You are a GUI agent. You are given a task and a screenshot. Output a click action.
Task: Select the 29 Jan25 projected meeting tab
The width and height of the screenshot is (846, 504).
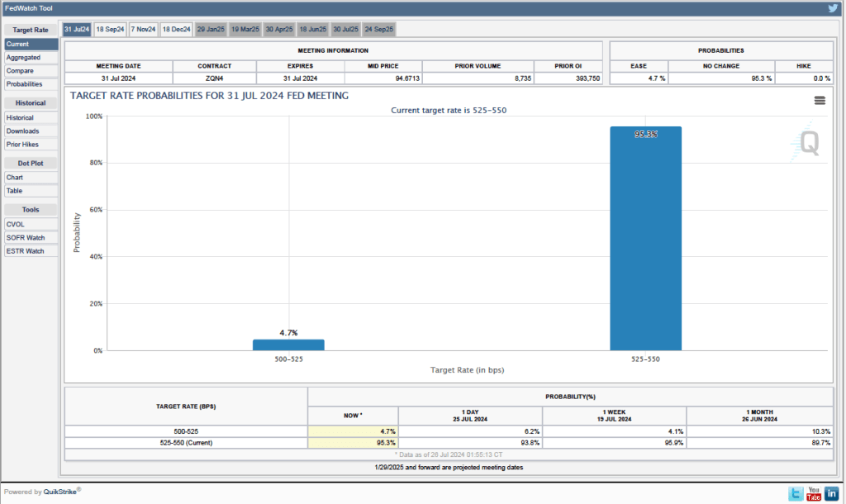click(x=211, y=29)
